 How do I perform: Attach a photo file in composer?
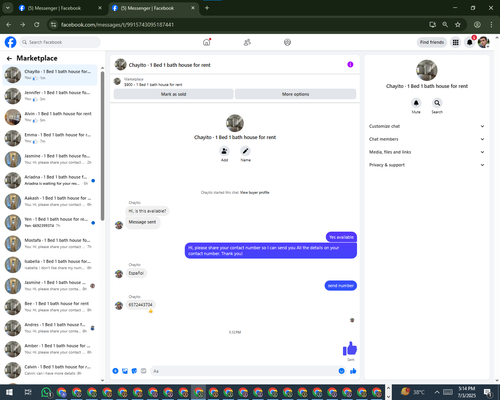click(x=125, y=371)
